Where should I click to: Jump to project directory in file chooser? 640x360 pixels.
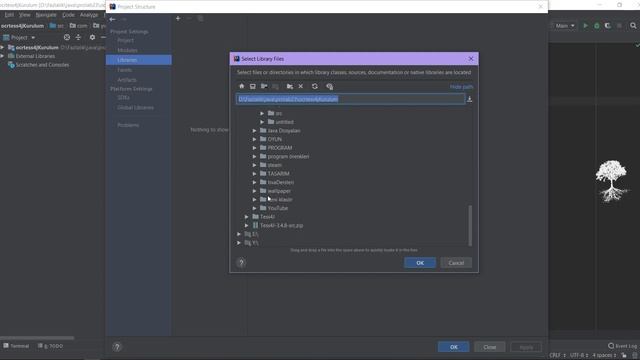pos(264,87)
